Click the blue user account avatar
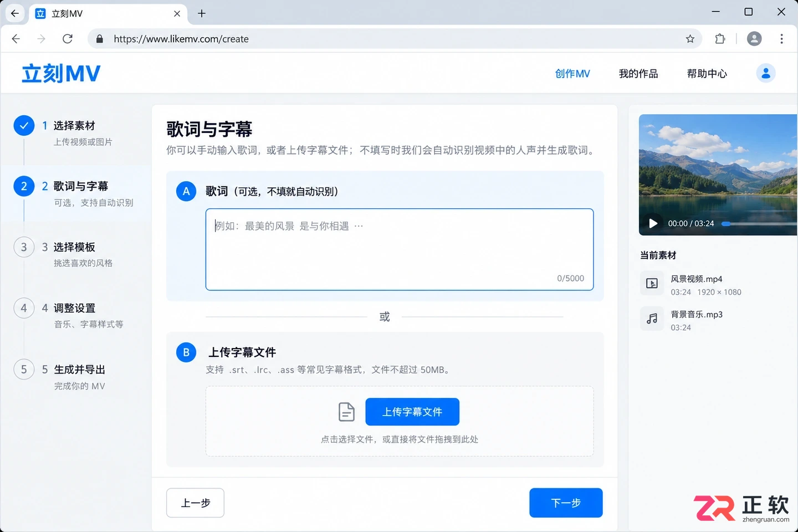The width and height of the screenshot is (798, 532). (766, 73)
